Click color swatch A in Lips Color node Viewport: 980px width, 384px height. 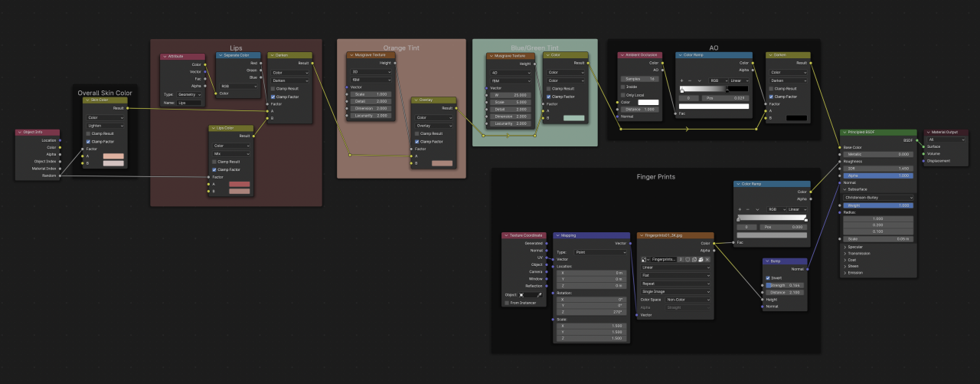pyautogui.click(x=239, y=184)
